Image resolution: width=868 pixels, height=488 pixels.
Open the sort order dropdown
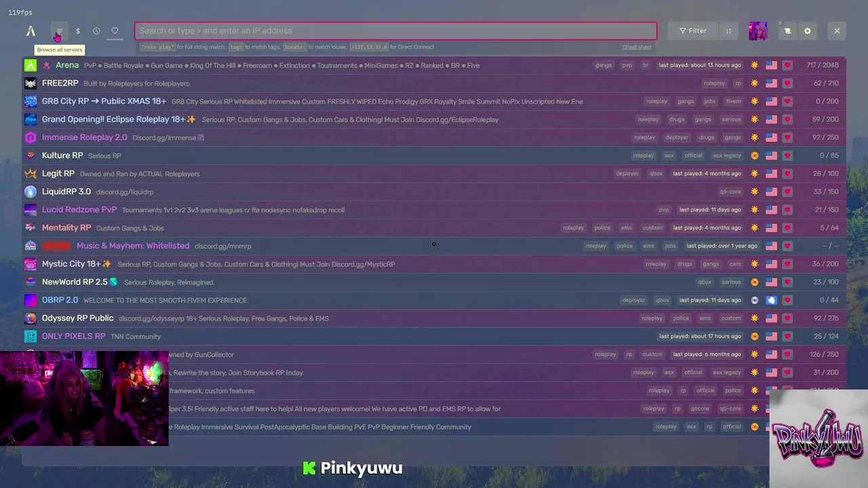pos(729,30)
